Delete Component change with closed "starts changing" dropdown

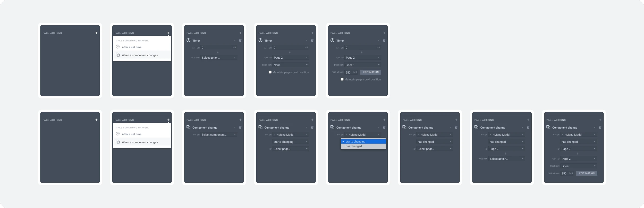tap(312, 127)
